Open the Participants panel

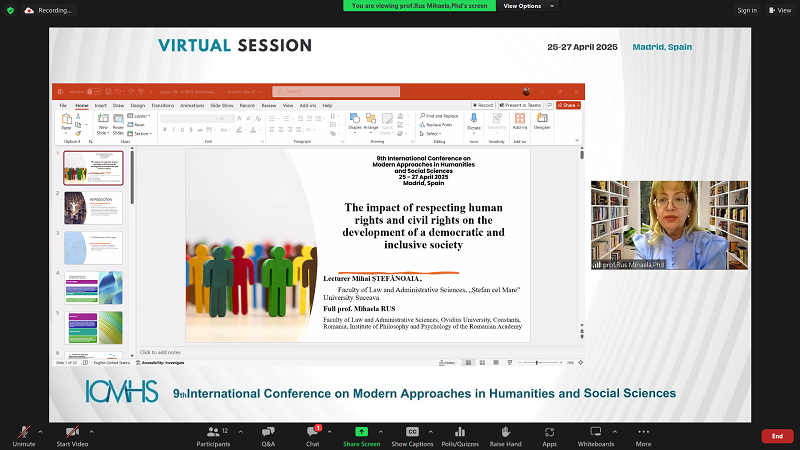212,430
